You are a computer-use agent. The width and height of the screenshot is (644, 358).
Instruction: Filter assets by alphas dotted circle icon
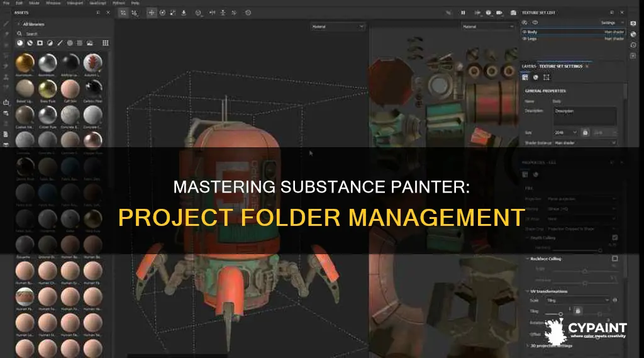[x=70, y=43]
